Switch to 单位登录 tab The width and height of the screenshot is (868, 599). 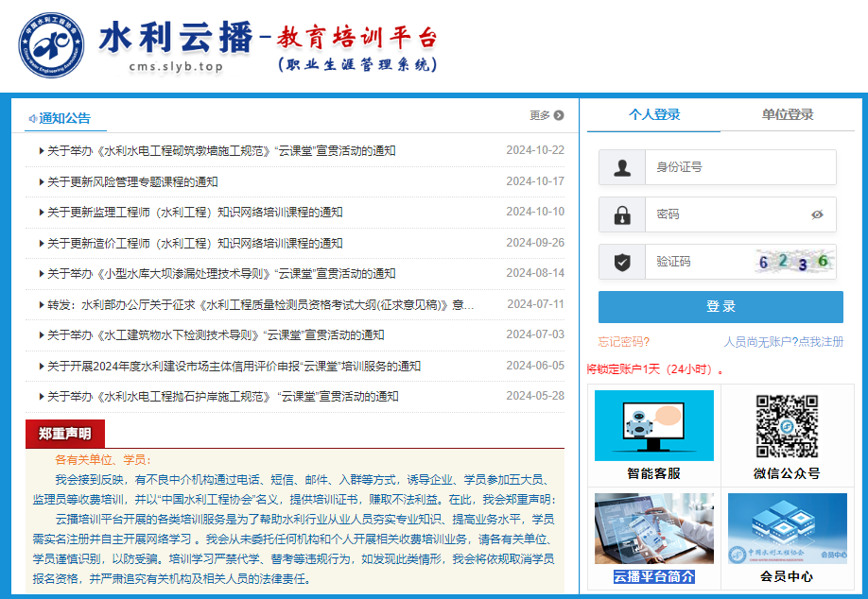pos(788,115)
